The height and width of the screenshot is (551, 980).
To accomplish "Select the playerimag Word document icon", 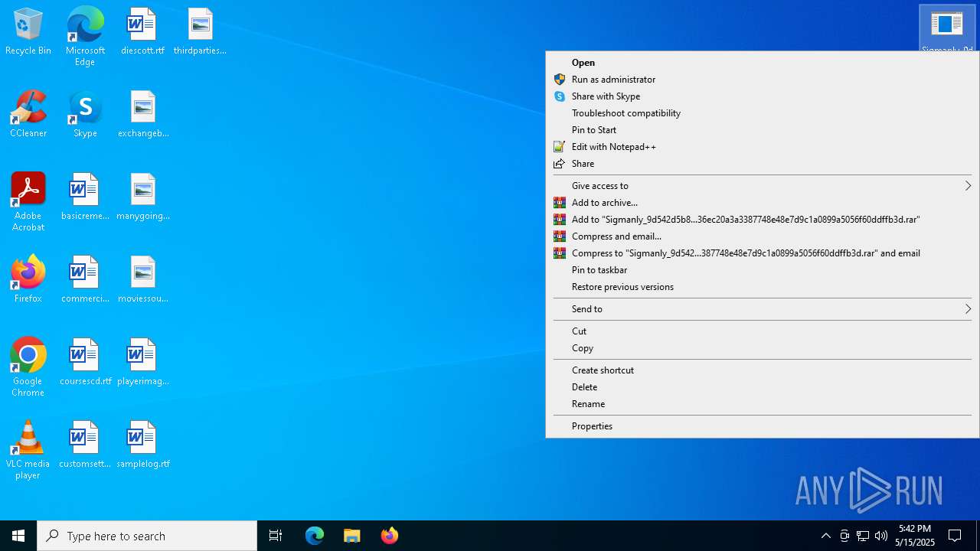I will coord(143,363).
